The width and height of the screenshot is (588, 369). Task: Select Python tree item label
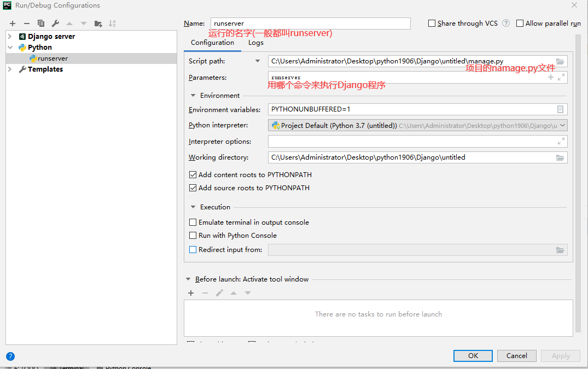[40, 47]
